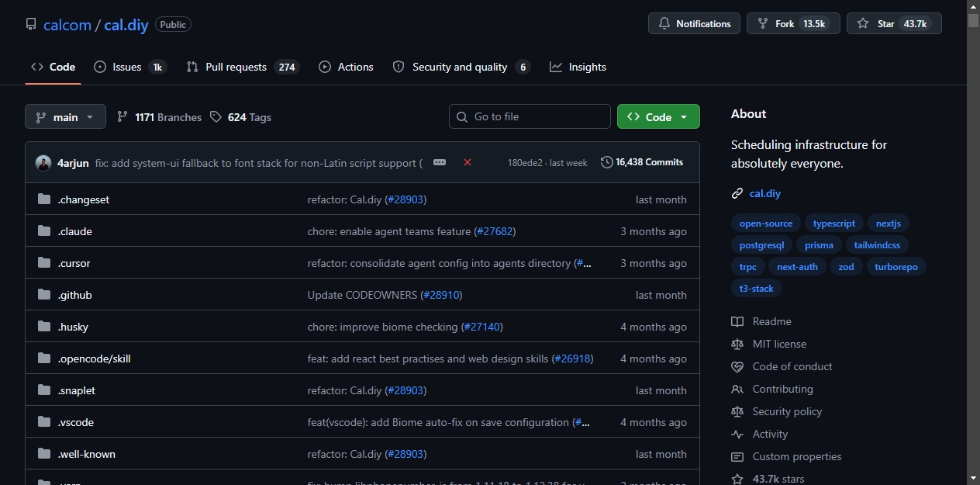Click the scales icon next to MIT license
980x485 pixels.
737,344
